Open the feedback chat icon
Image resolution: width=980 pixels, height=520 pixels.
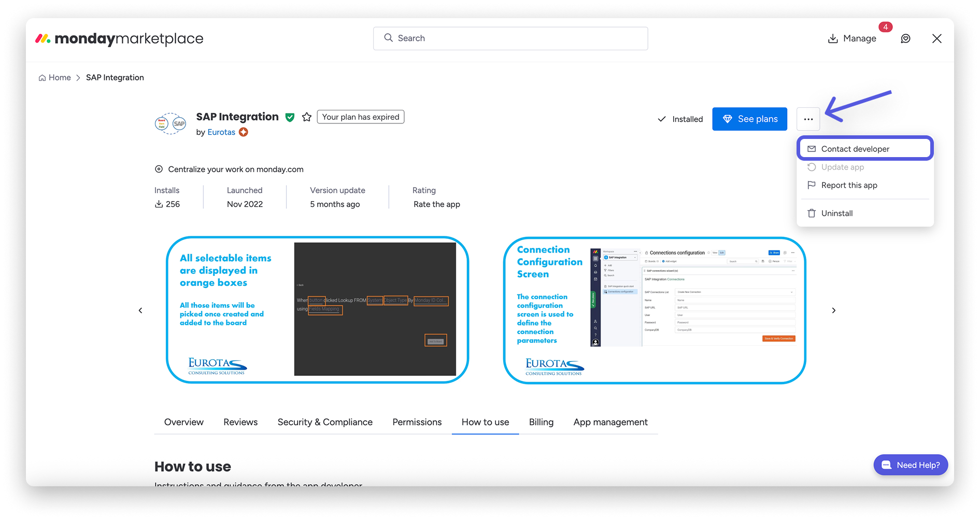905,38
